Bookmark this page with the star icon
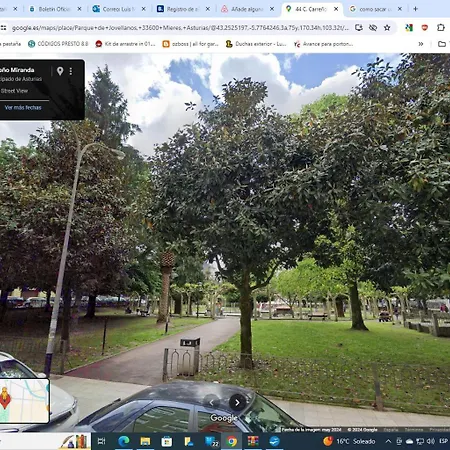 click(x=387, y=28)
